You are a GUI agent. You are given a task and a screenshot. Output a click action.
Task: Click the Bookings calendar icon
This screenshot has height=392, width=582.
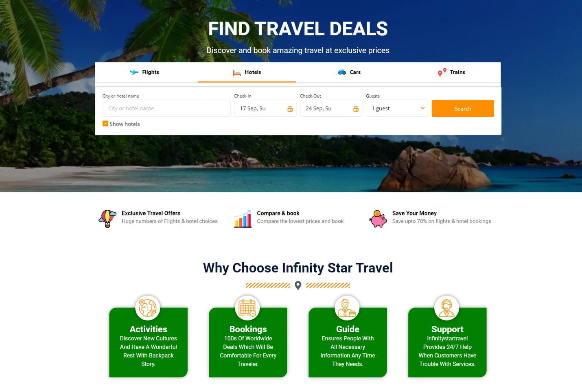[247, 308]
